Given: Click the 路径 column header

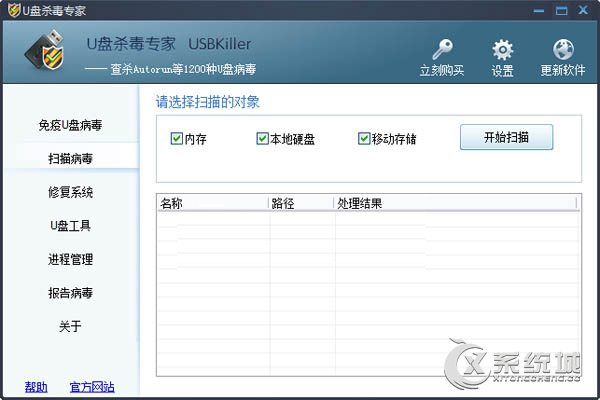Looking at the screenshot, I should tap(301, 203).
